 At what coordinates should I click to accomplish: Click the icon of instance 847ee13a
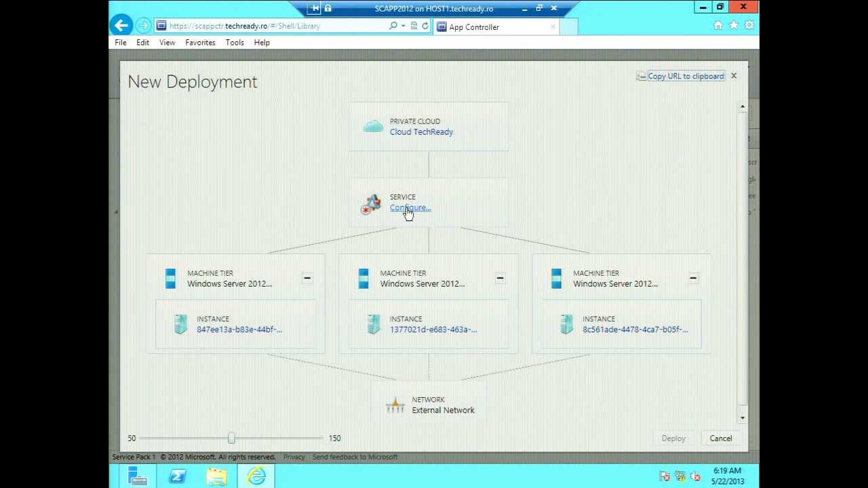pos(180,324)
